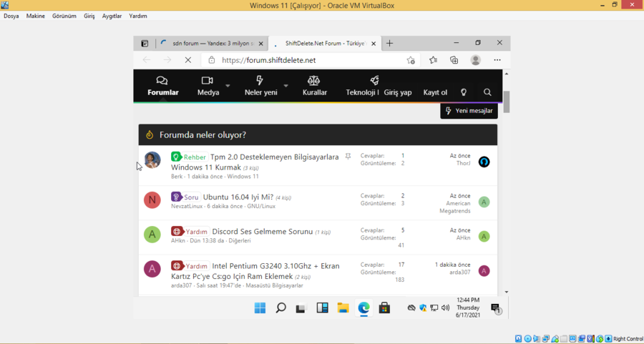The width and height of the screenshot is (644, 344).
Task: Open Windows Security shield tray icon
Action: pyautogui.click(x=423, y=308)
